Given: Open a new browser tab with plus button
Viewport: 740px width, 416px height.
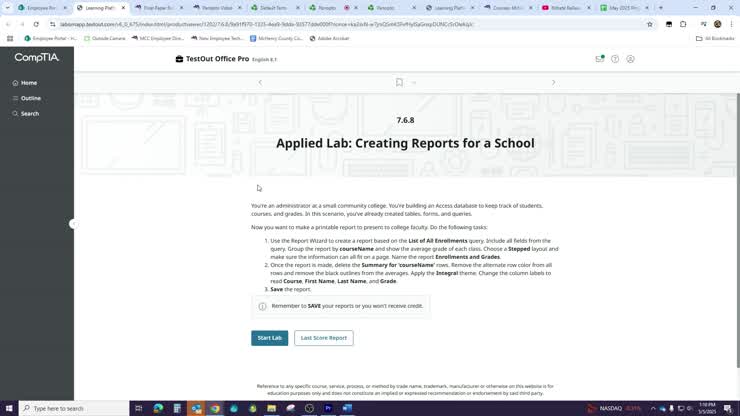Looking at the screenshot, I should click(x=660, y=8).
